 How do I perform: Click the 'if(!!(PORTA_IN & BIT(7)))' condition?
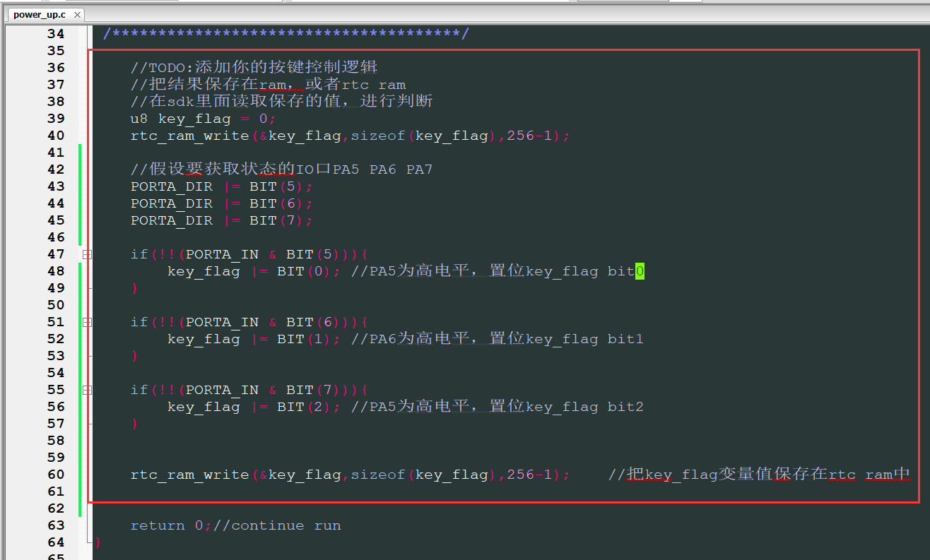tap(245, 390)
